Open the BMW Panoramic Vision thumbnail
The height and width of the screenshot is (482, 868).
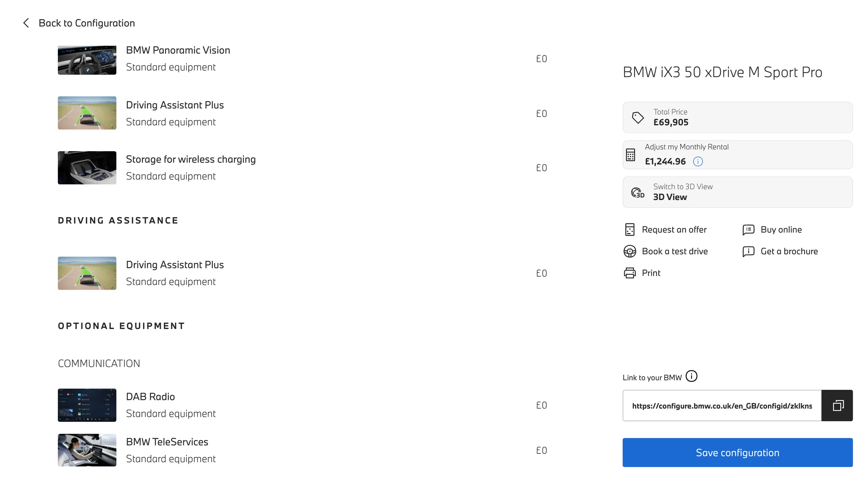coord(87,60)
